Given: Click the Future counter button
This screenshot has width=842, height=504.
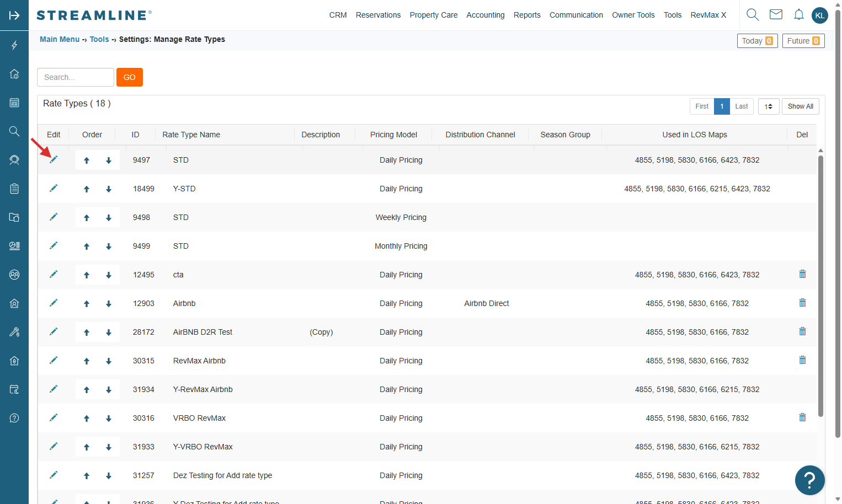Looking at the screenshot, I should pos(803,41).
